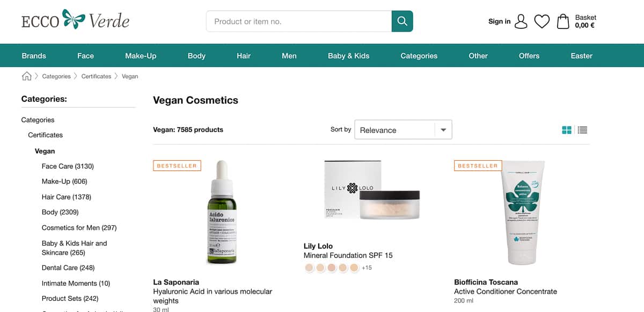Expand the Vegan category in the sidebar
The width and height of the screenshot is (644, 312).
point(45,151)
